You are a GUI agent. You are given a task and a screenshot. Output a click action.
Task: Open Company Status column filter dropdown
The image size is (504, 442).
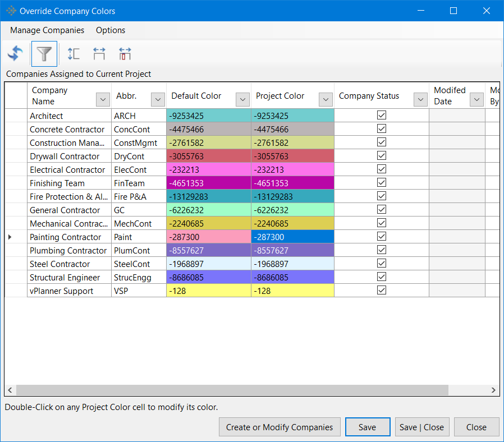(x=420, y=100)
